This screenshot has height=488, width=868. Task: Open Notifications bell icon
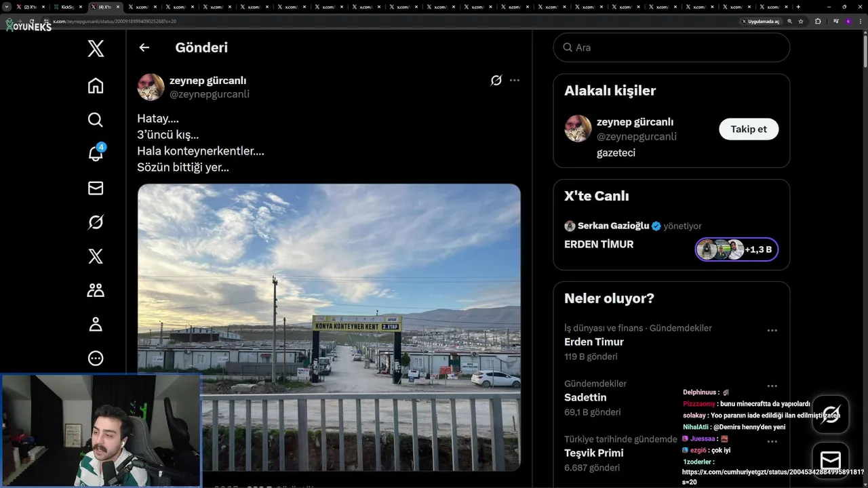[96, 154]
